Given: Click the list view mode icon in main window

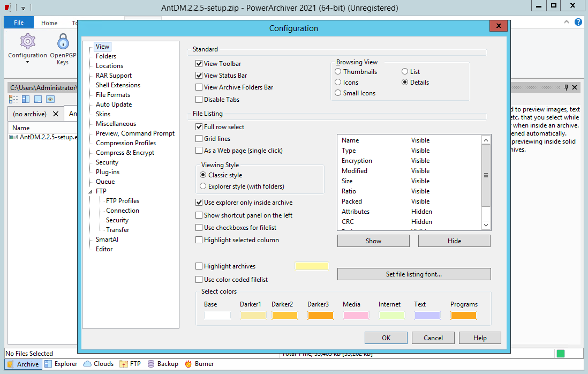Looking at the screenshot, I should [13, 99].
